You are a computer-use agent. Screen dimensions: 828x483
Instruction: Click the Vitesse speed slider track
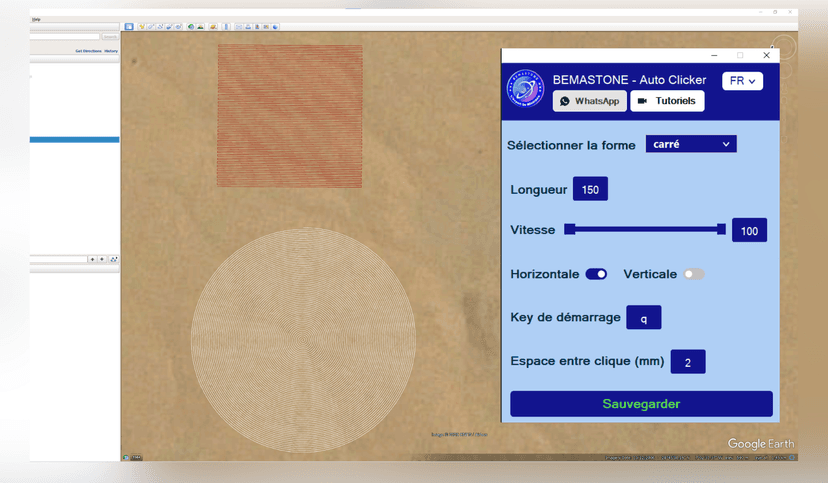[x=645, y=230]
